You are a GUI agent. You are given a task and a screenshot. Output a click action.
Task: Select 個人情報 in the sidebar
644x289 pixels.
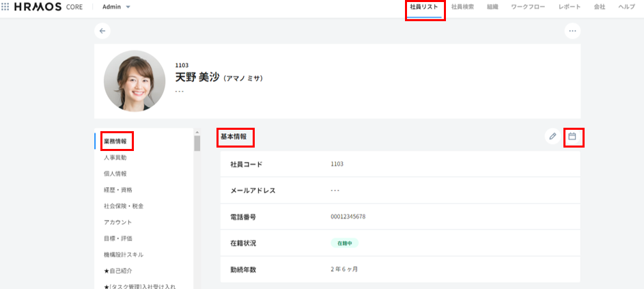click(115, 174)
